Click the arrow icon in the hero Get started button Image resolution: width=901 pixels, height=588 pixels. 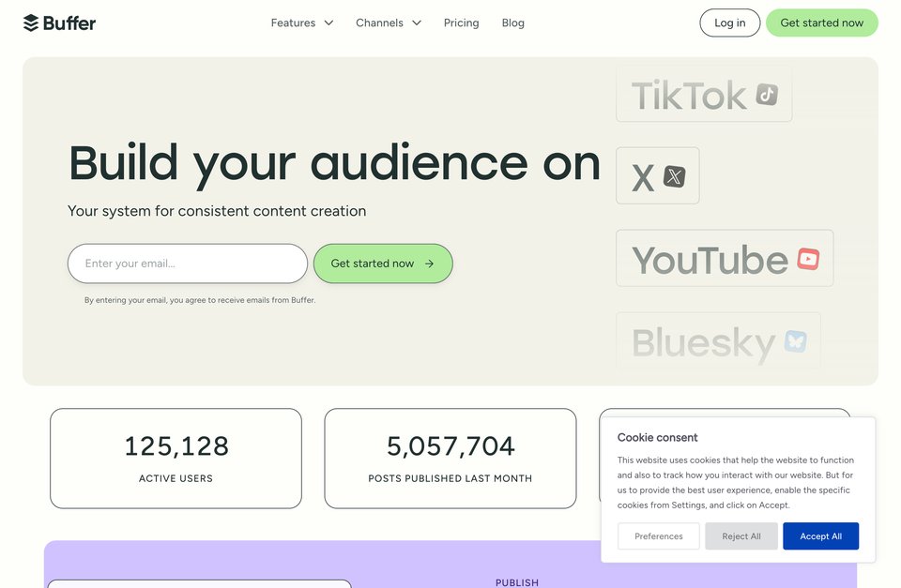point(429,264)
